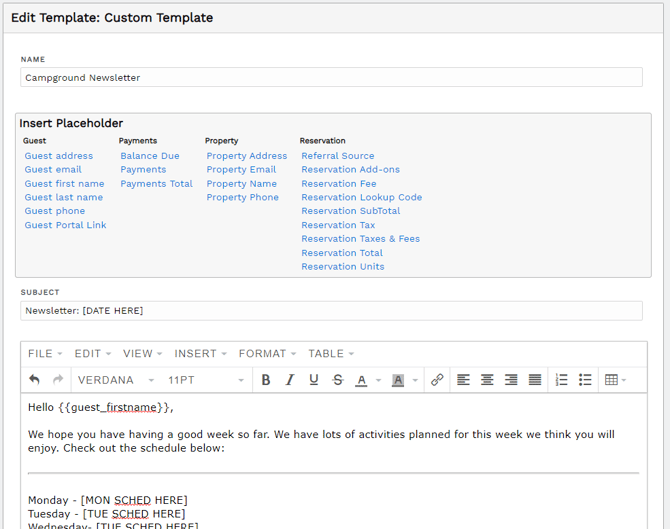
Task: Insert the Guest phone placeholder
Action: coord(55,211)
